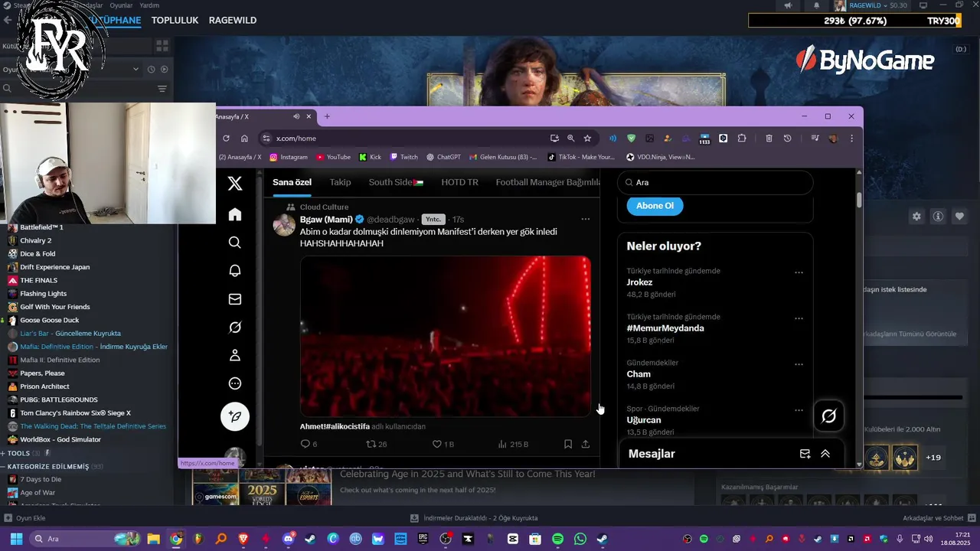Open Steam library filter options icon

click(162, 89)
